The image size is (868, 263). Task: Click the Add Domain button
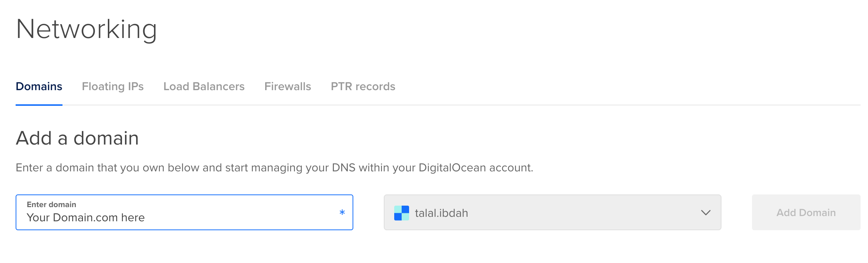(805, 212)
